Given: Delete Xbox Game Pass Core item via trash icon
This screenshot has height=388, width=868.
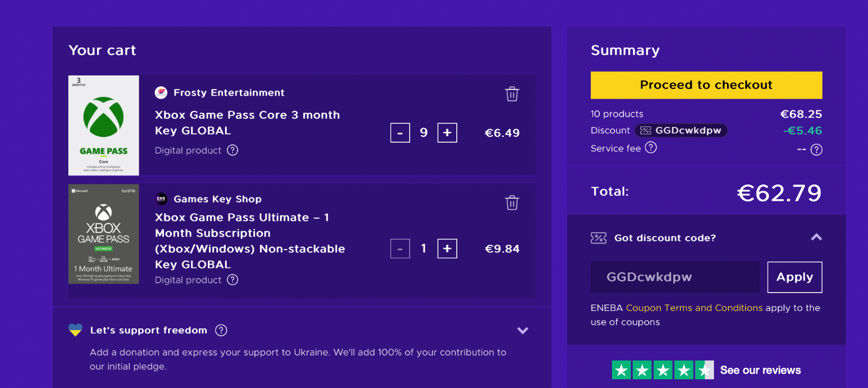Looking at the screenshot, I should coord(512,94).
